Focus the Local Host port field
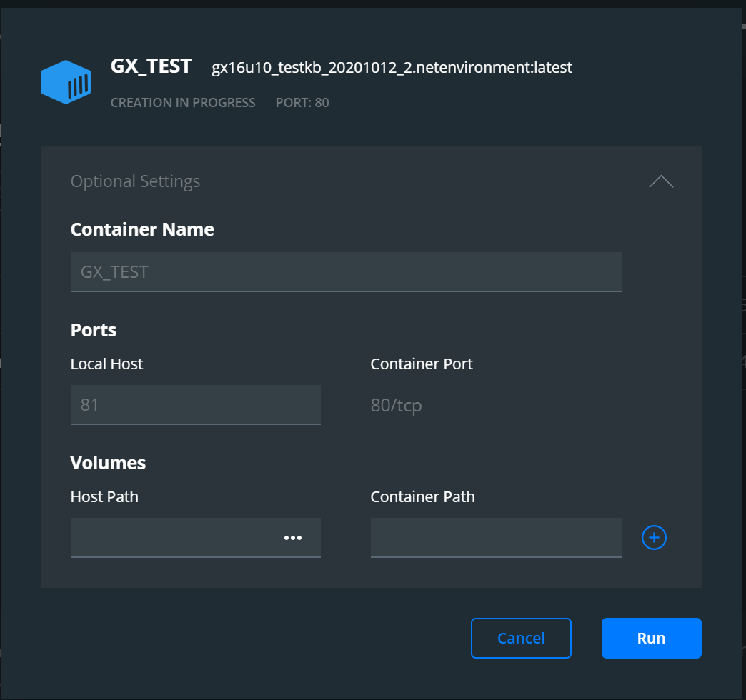This screenshot has width=746, height=700. click(x=196, y=404)
